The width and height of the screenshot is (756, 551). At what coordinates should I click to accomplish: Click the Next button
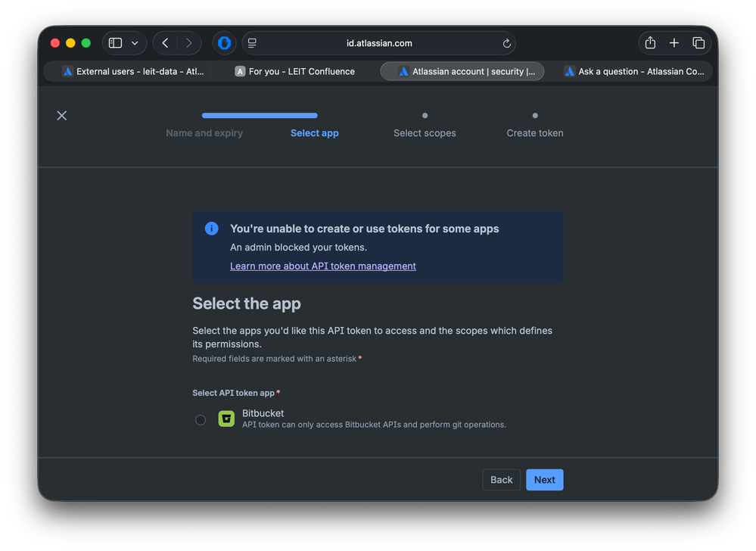544,479
